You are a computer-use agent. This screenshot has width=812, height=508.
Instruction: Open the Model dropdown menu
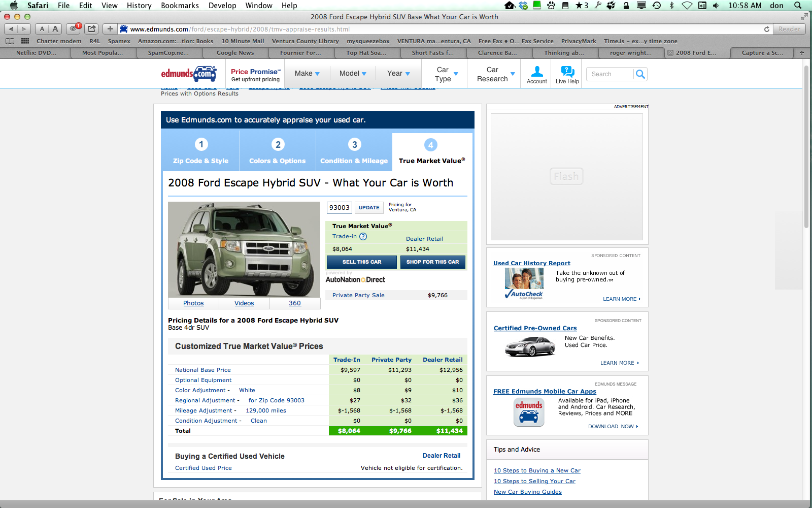(353, 74)
